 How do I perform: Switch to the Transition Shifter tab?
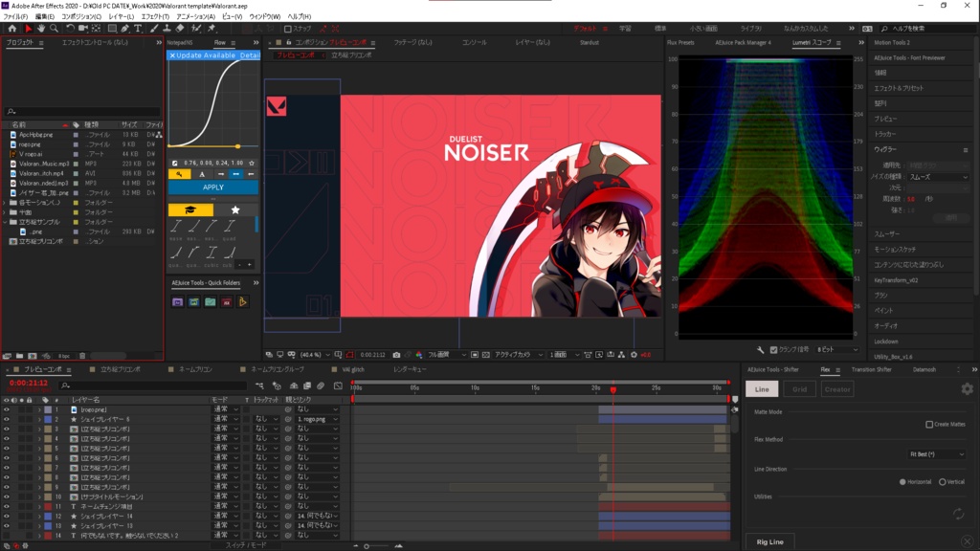pyautogui.click(x=871, y=370)
